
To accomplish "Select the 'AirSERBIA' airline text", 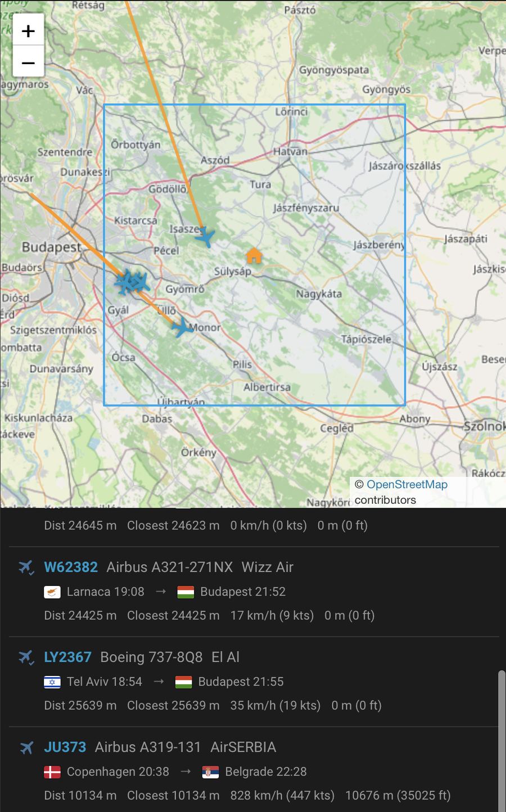I will click(243, 747).
